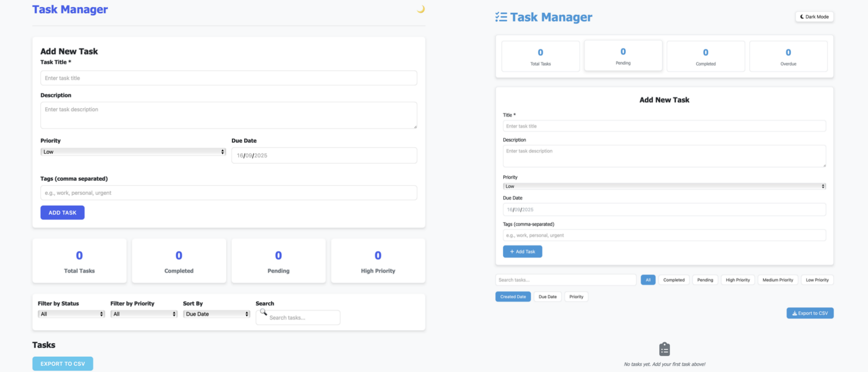Viewport: 868px width, 372px height.
Task: Switch sorting to Due Date tab
Action: [547, 297]
